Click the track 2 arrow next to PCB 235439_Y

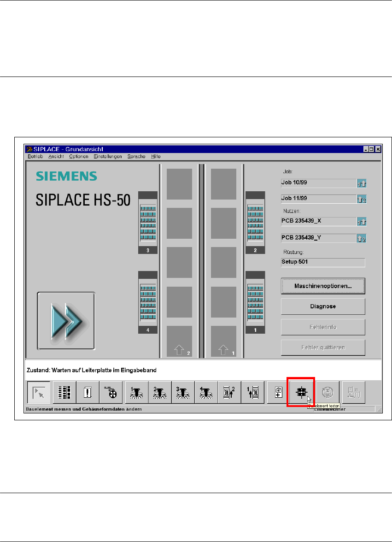362,238
